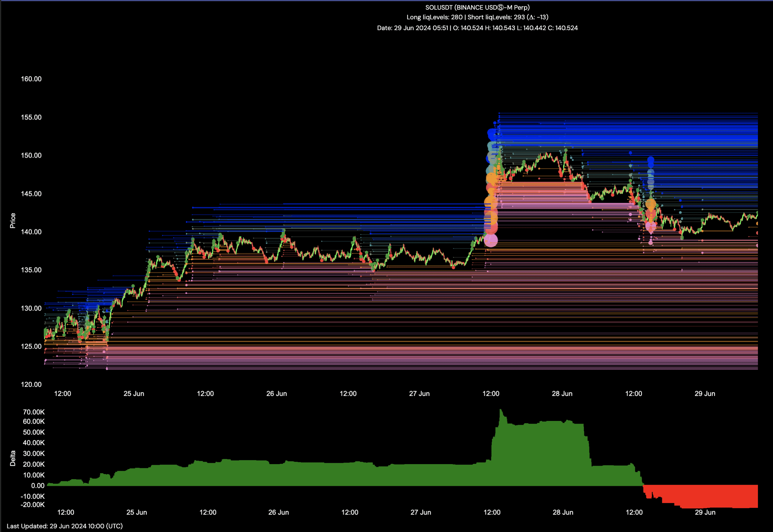
Task: Click the 27 Jun label under the Delta chart
Action: 421,513
